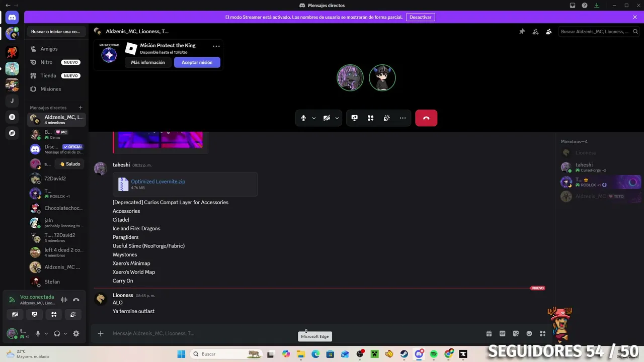Open User Settings gear icon
The image size is (644, 362).
click(76, 333)
